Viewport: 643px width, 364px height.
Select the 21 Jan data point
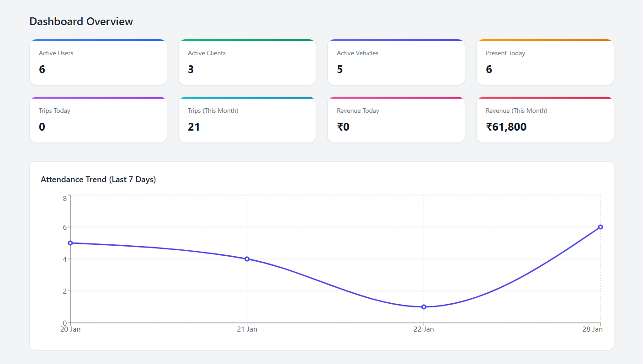pyautogui.click(x=247, y=258)
